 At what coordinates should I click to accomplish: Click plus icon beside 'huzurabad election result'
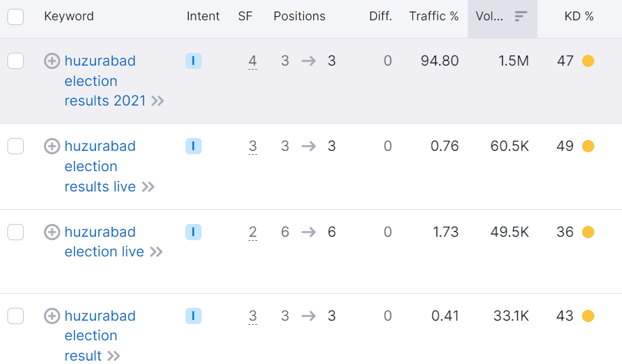[x=51, y=316]
